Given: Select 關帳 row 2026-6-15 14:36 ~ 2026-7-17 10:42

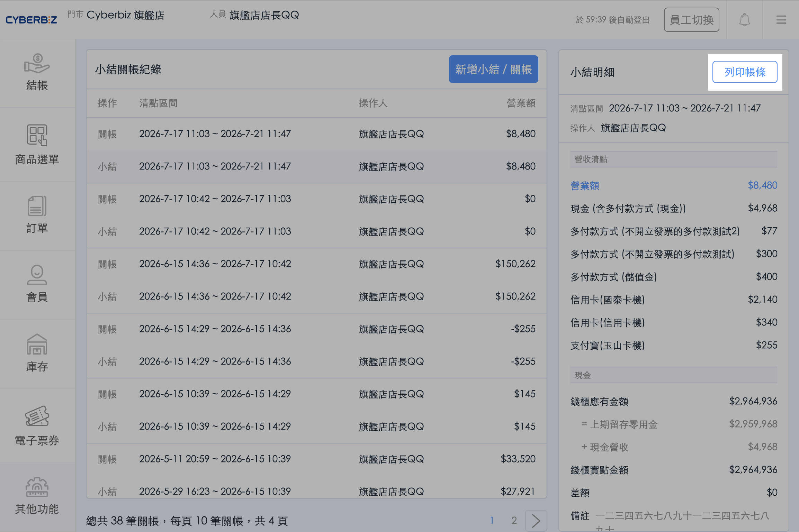Looking at the screenshot, I should point(316,264).
